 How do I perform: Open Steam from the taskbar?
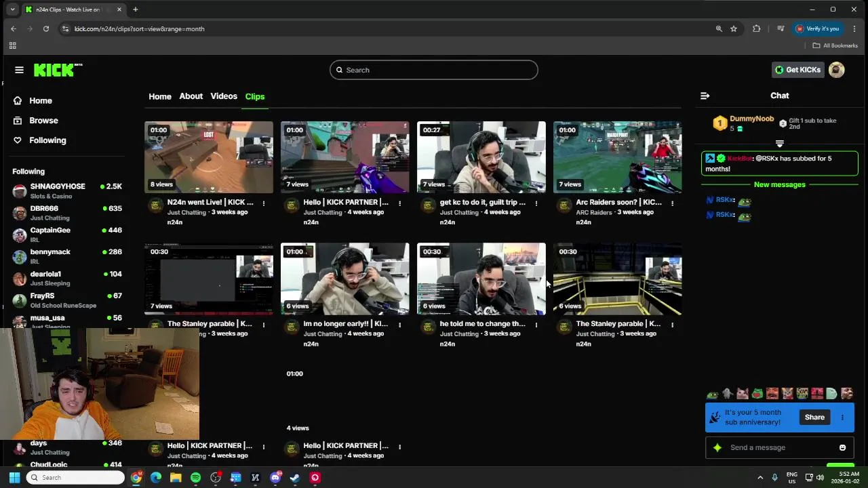coord(295,478)
